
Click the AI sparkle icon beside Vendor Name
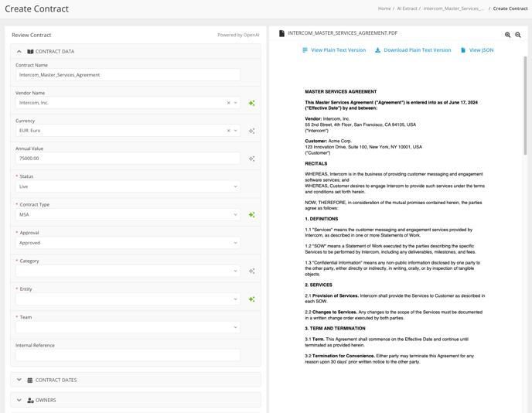251,103
